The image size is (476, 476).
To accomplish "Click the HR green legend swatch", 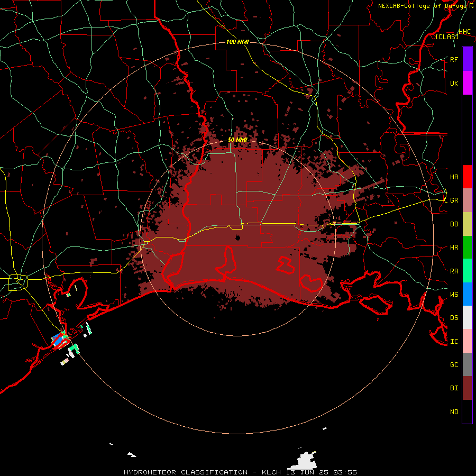I will [x=467, y=248].
